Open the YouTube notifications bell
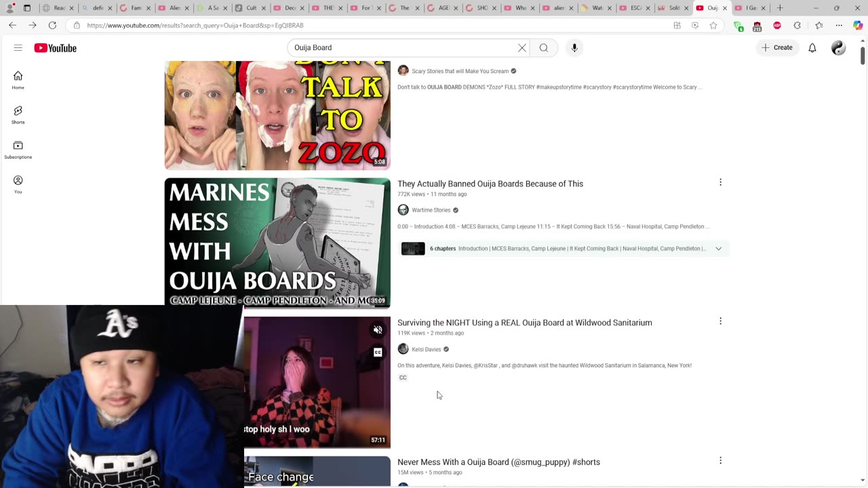The height and width of the screenshot is (488, 868). 812,47
